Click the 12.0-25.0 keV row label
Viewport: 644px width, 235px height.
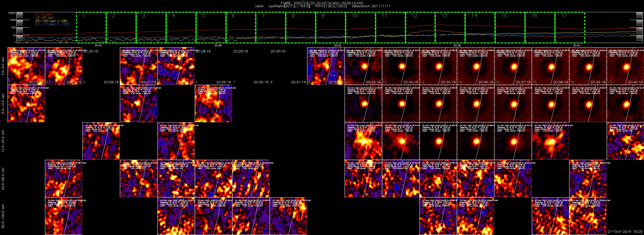(x=3, y=141)
